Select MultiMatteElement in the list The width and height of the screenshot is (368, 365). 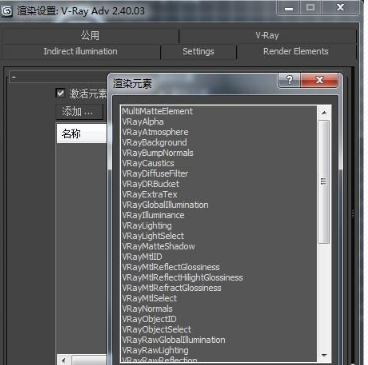click(219, 111)
